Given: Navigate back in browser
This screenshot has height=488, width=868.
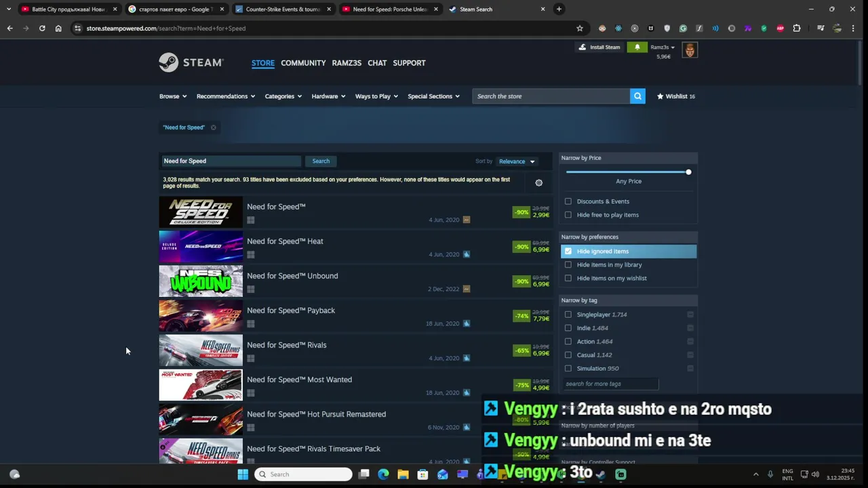Looking at the screenshot, I should (9, 28).
